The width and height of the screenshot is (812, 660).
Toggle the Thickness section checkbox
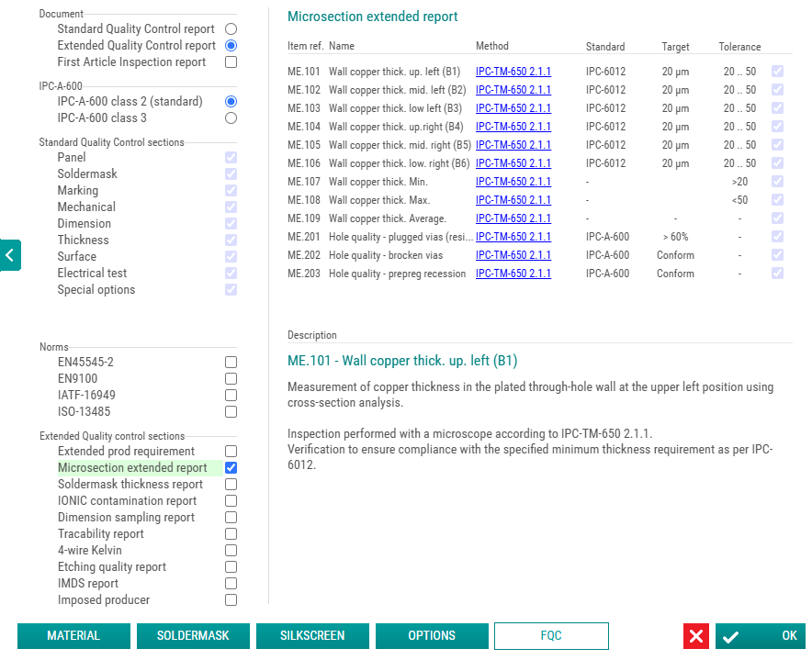(231, 241)
